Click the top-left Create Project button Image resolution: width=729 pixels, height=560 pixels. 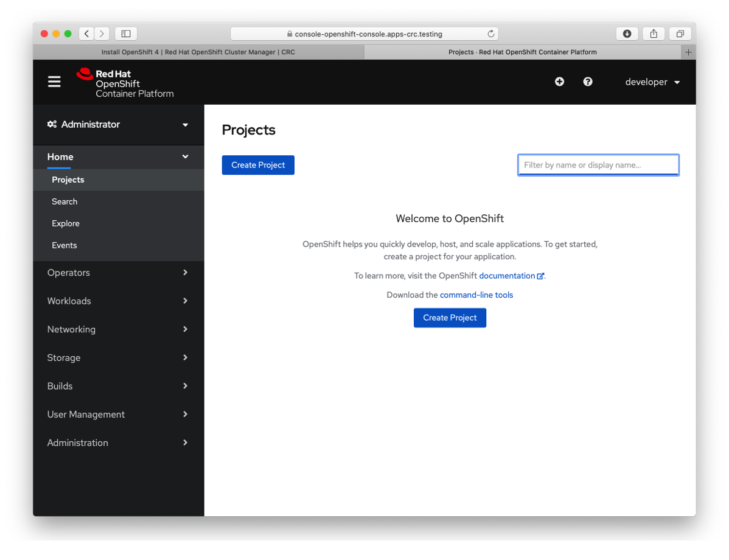(258, 165)
